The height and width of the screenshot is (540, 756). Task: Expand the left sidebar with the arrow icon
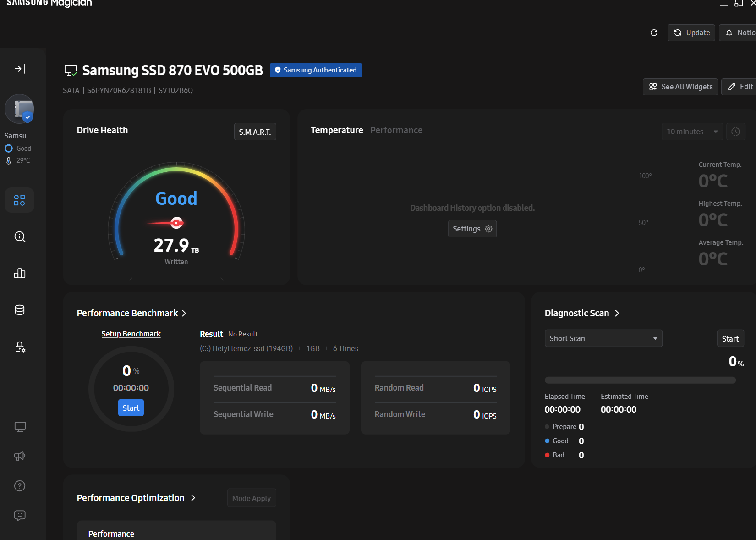pos(20,69)
